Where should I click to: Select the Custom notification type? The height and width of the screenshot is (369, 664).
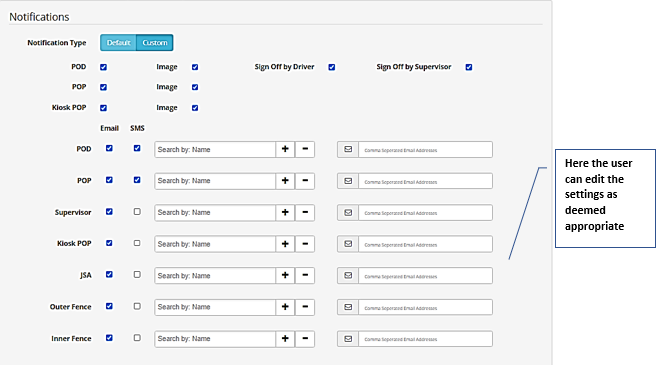pos(155,43)
